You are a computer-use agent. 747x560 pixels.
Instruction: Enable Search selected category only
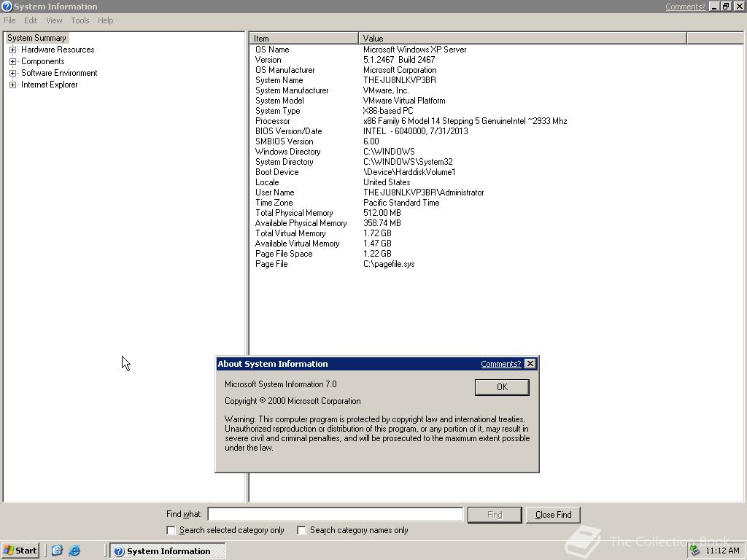[x=171, y=530]
